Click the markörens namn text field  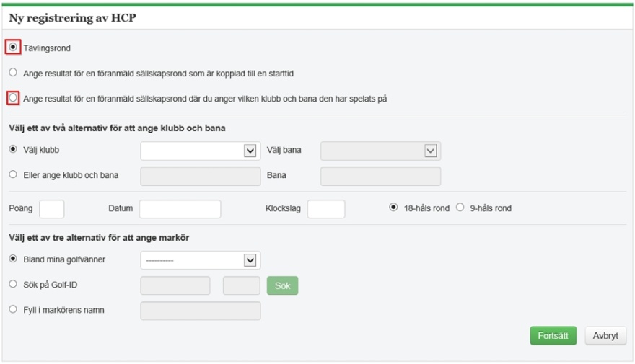(x=201, y=311)
